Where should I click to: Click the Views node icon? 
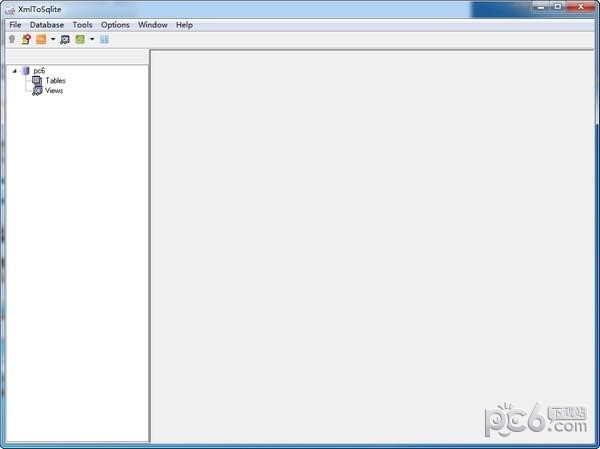pos(37,91)
